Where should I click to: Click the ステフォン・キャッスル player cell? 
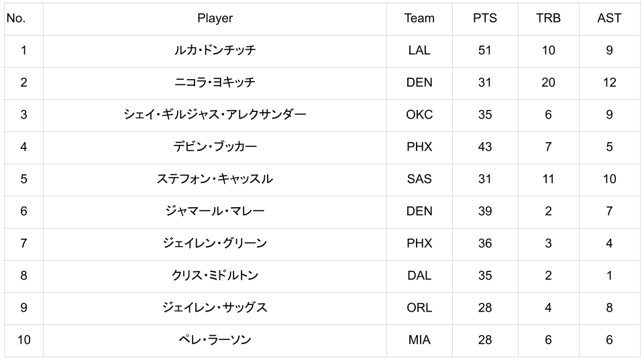215,179
